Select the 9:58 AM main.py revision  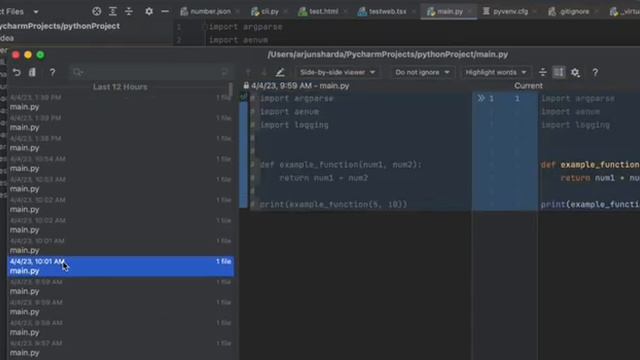coord(121,328)
